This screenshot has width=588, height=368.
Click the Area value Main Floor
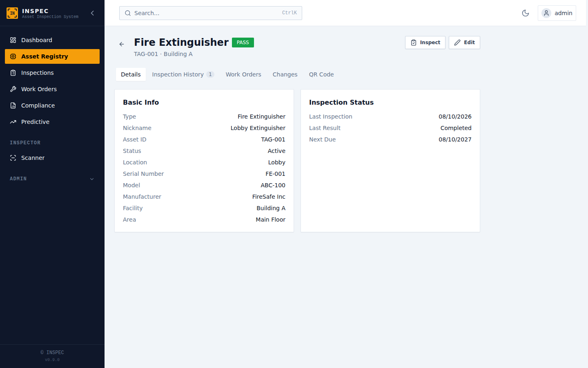tap(271, 220)
